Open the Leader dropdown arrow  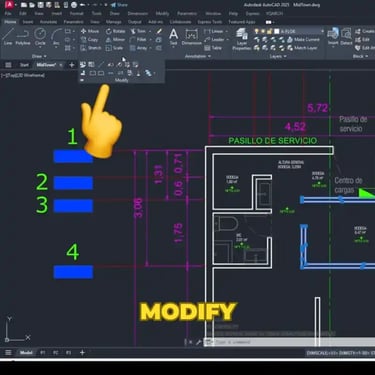pos(227,40)
